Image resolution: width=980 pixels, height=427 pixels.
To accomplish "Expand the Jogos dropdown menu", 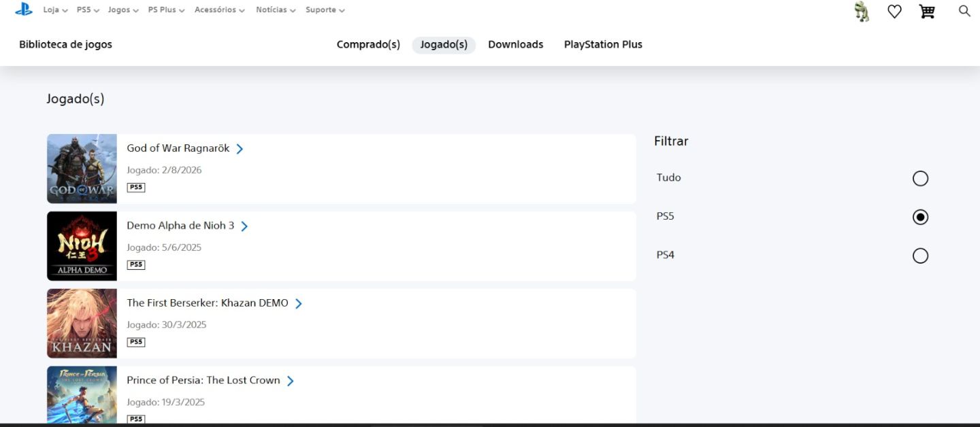I will coord(123,10).
